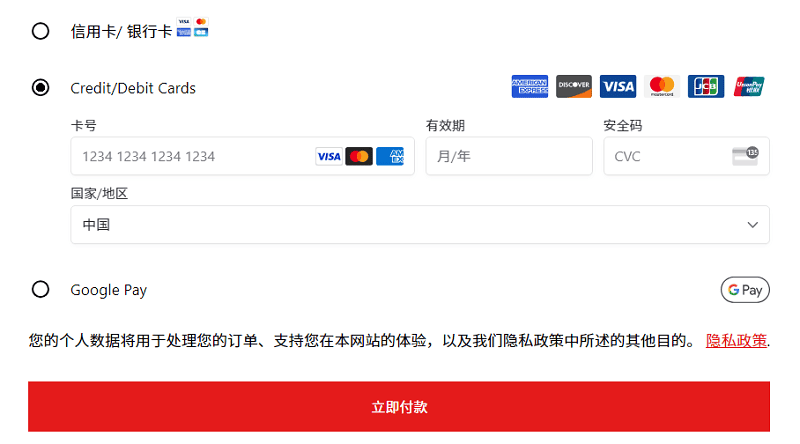Select the 信用卡/银行卡 radio button

pyautogui.click(x=40, y=31)
